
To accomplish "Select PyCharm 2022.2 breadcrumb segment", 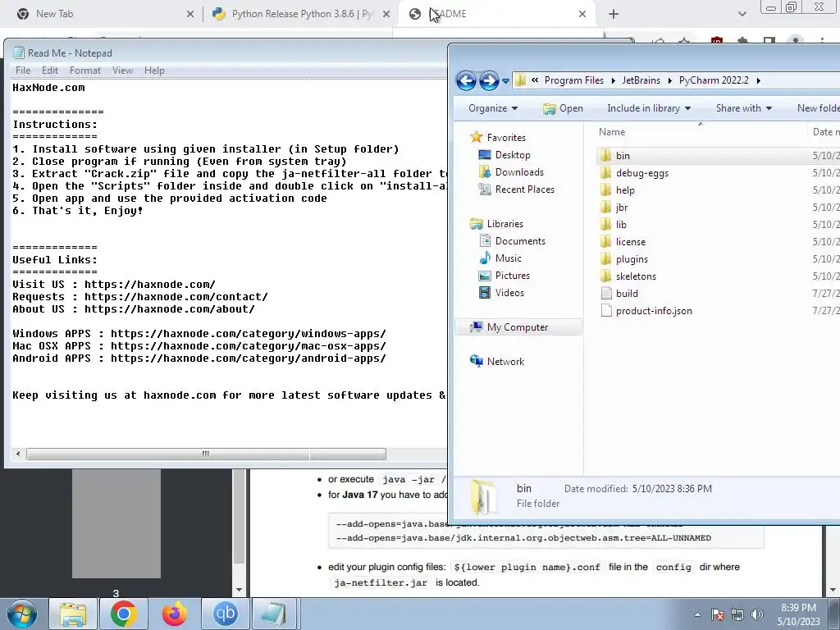I will [714, 80].
